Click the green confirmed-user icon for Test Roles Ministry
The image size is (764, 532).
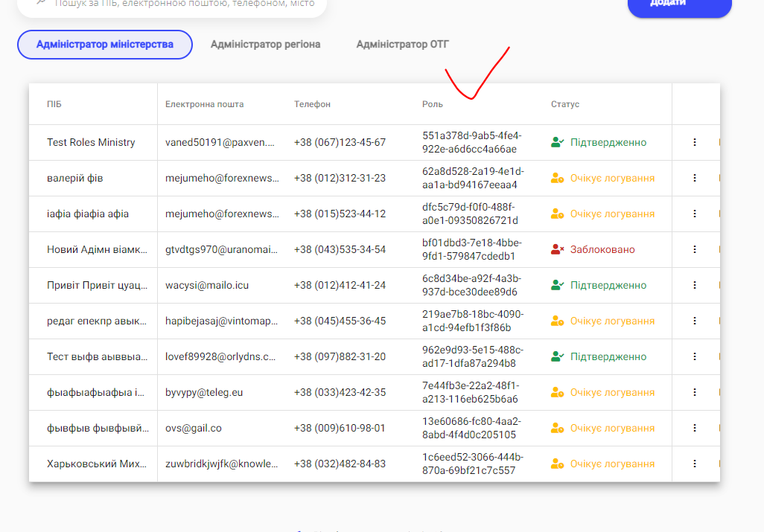click(556, 141)
